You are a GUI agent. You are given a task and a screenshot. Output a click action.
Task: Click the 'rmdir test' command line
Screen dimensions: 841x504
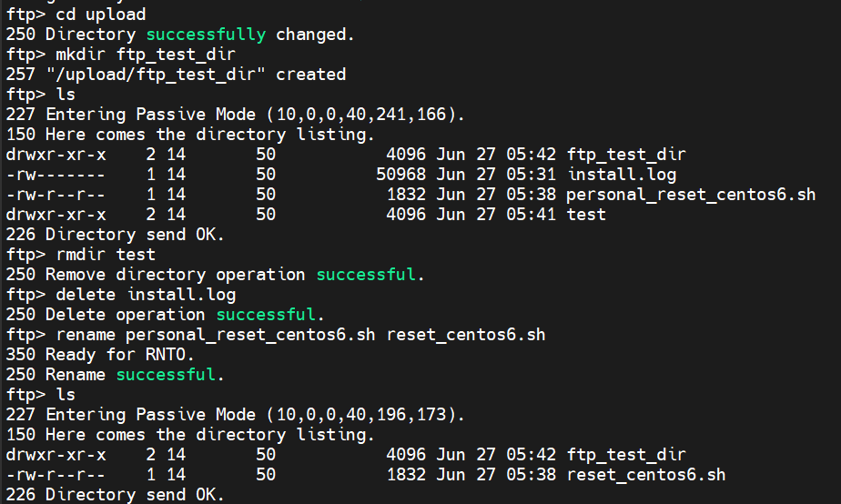[x=80, y=255]
